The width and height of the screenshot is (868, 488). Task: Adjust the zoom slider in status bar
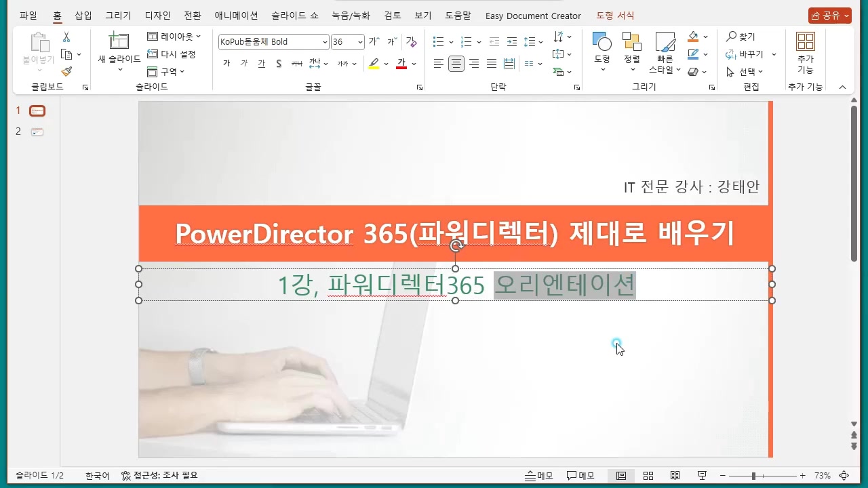(753, 476)
